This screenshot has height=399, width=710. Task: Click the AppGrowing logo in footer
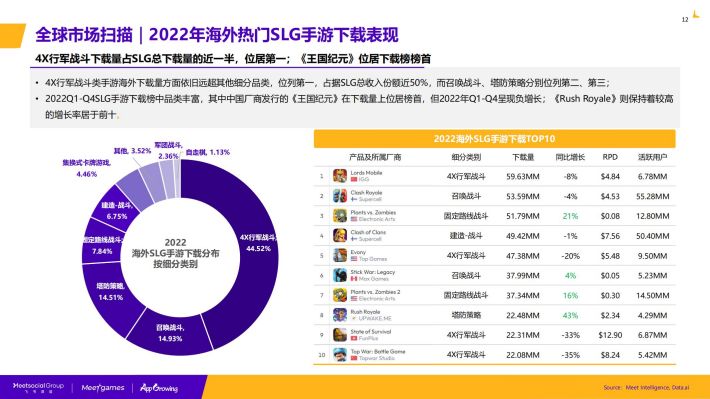click(x=159, y=388)
